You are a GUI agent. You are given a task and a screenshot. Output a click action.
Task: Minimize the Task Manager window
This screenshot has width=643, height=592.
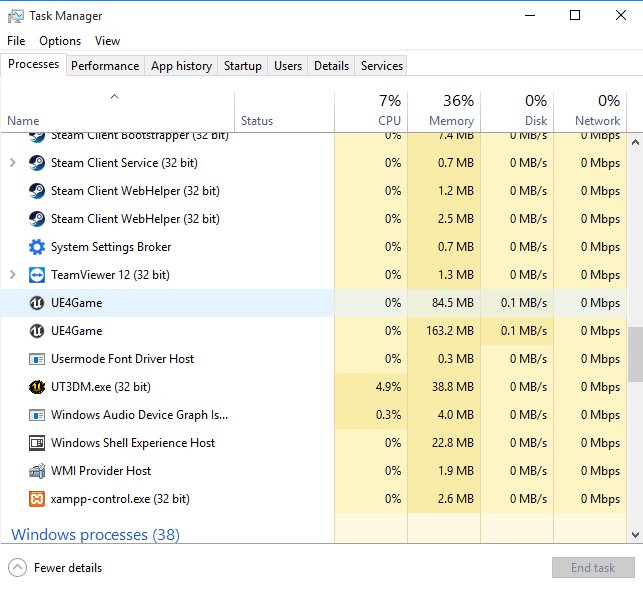point(530,16)
